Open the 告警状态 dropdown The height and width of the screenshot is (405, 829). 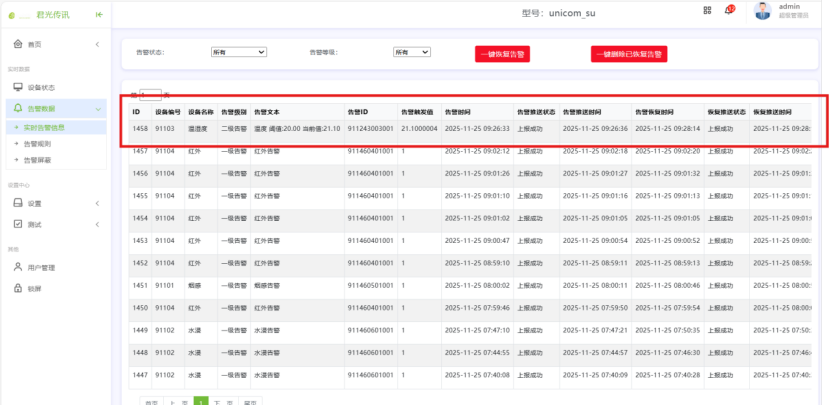[x=239, y=52]
